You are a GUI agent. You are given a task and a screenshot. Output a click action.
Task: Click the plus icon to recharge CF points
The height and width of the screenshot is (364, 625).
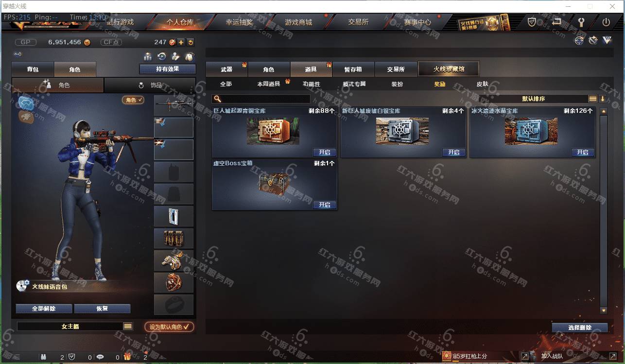point(181,42)
